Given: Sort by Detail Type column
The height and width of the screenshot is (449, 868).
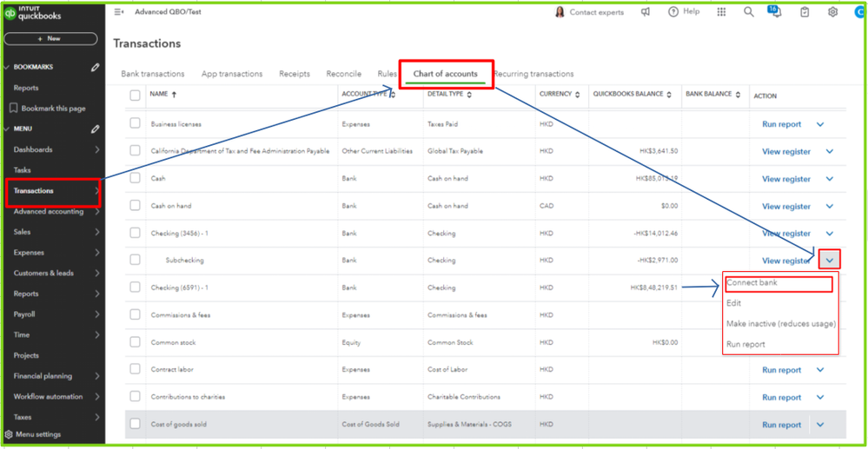Looking at the screenshot, I should coord(469,96).
